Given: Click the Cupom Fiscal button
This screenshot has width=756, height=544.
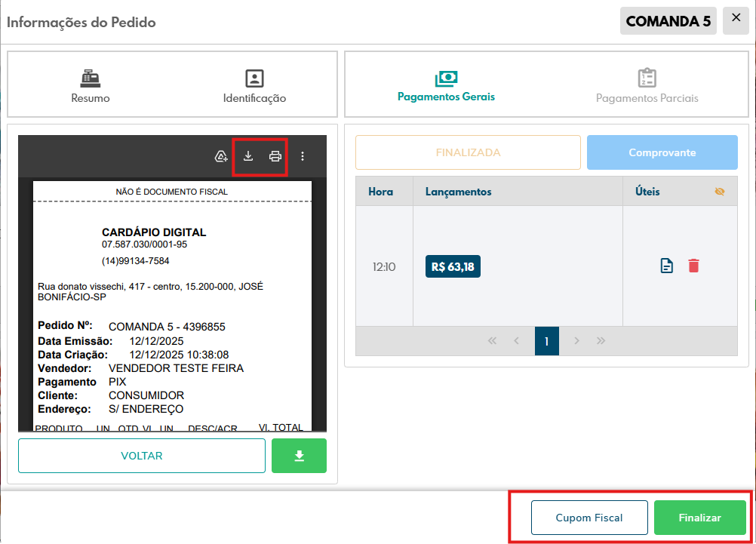Looking at the screenshot, I should coord(589,518).
